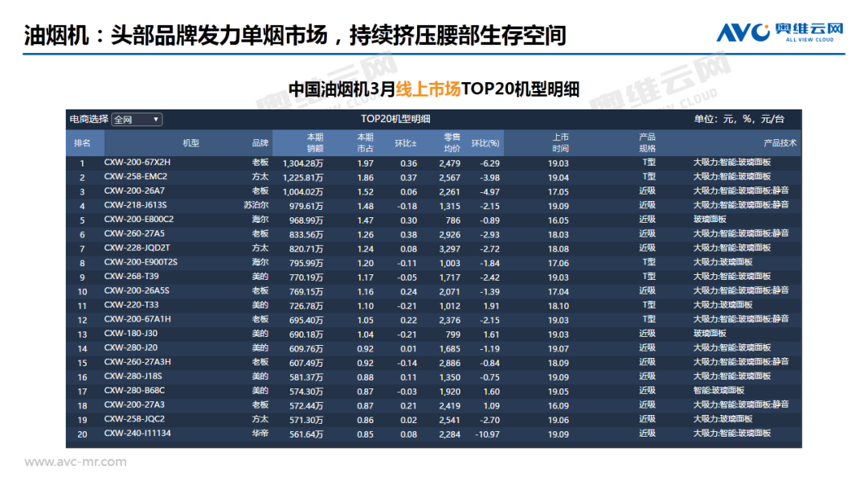Sort by 机型 column header
The width and height of the screenshot is (868, 489).
[x=191, y=143]
